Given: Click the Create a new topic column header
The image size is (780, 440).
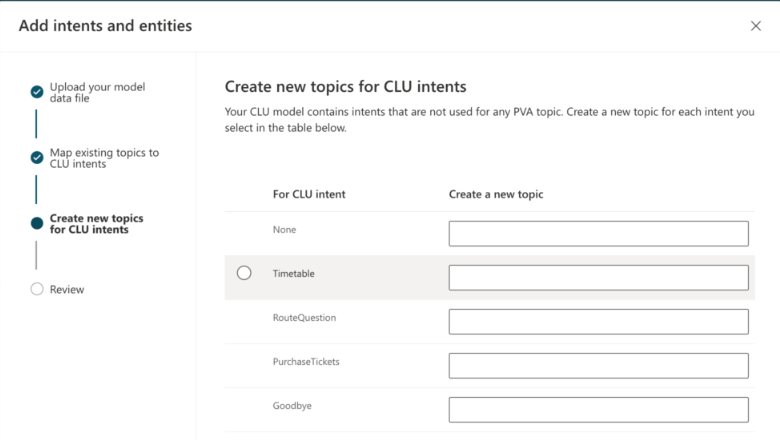Looking at the screenshot, I should (x=496, y=194).
